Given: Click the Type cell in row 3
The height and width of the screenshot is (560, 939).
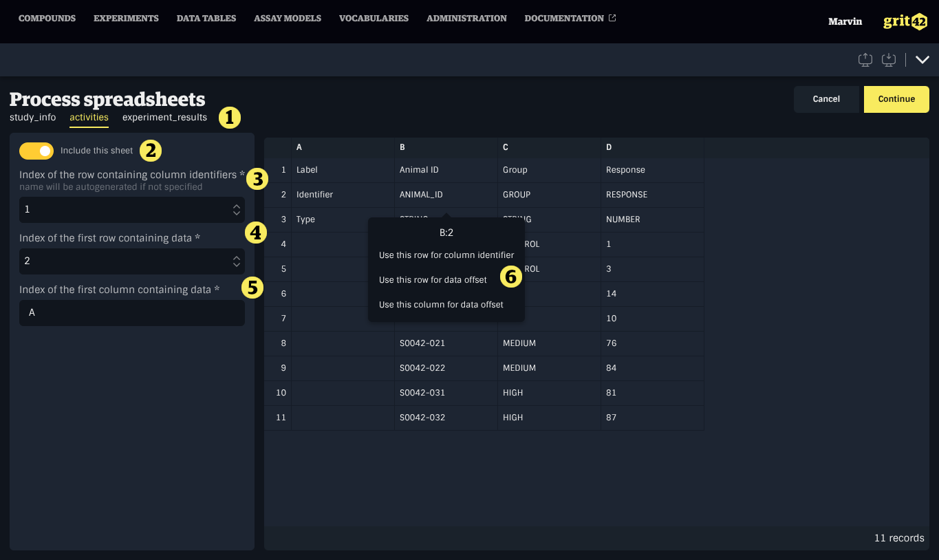Looking at the screenshot, I should click(343, 219).
